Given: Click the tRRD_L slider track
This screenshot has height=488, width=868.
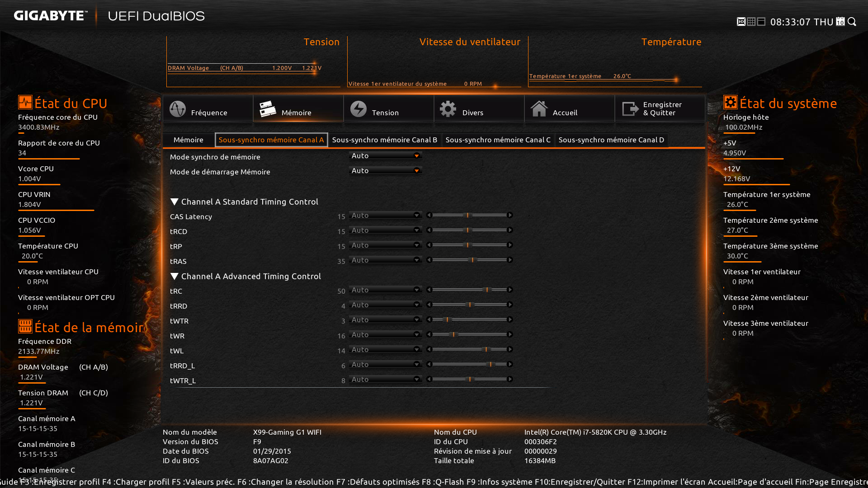Looking at the screenshot, I should coord(469,364).
